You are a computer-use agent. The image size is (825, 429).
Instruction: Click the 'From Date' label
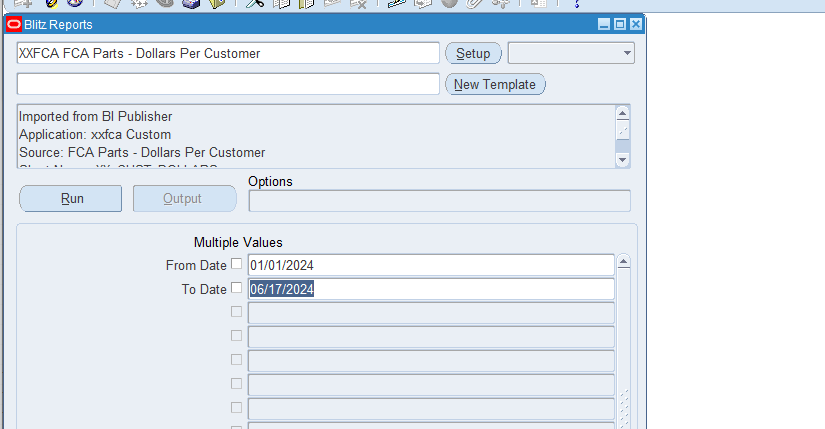[196, 265]
